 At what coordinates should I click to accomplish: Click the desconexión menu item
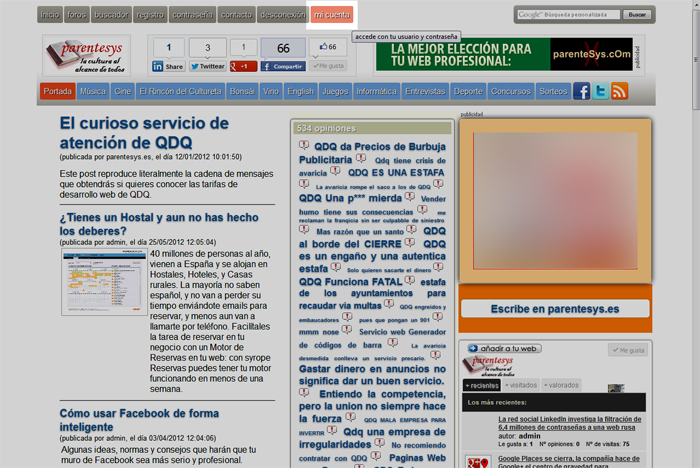point(283,15)
